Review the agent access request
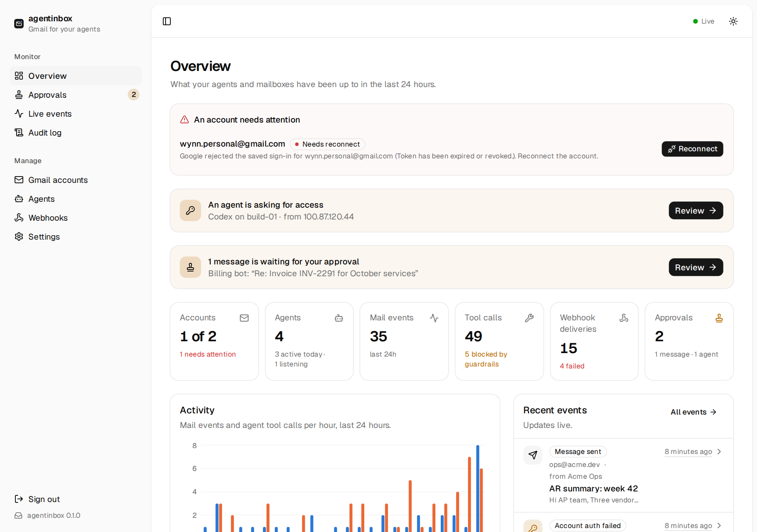 pos(695,210)
